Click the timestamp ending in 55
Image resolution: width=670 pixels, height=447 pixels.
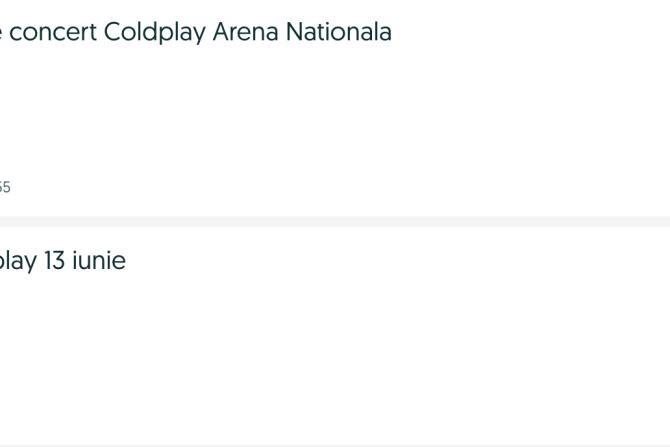(x=5, y=187)
